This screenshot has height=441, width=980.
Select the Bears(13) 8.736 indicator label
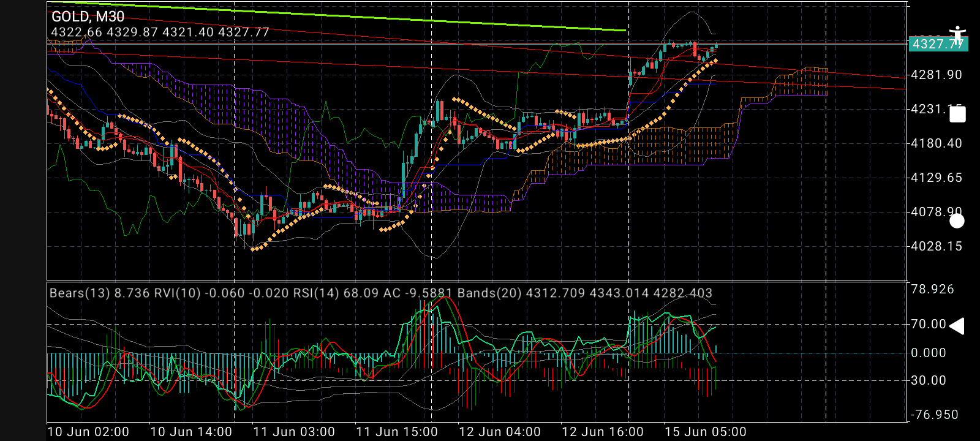coord(100,293)
